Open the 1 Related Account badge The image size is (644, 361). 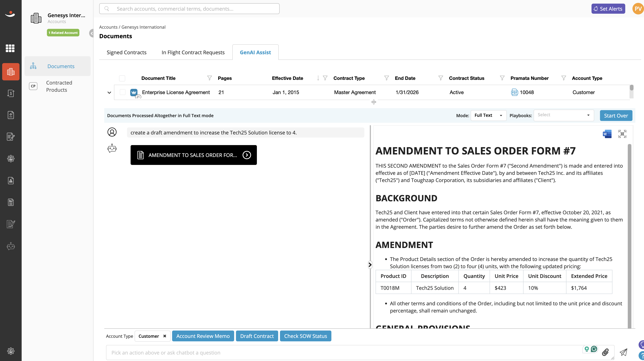click(x=63, y=33)
